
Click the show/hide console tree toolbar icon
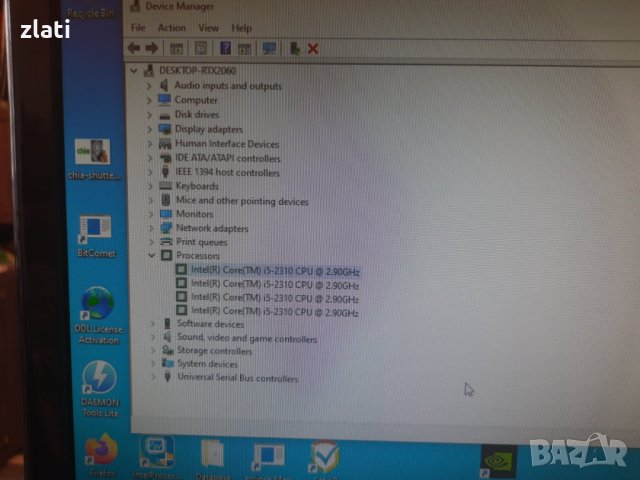coord(176,49)
